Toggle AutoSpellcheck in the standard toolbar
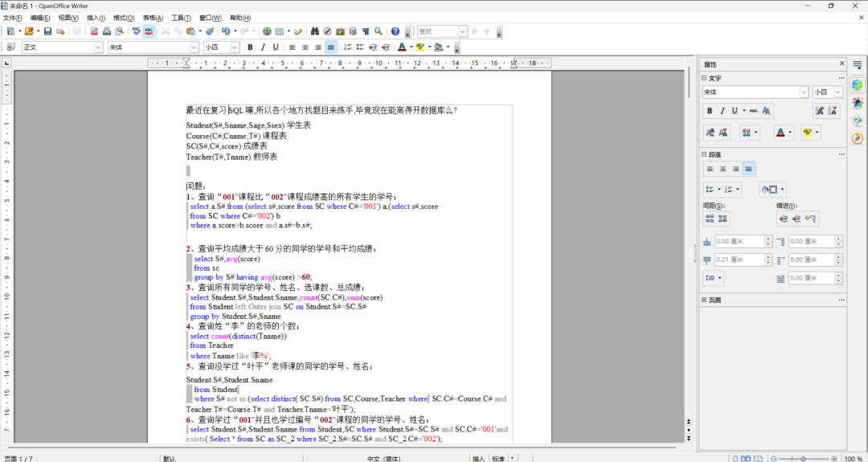This screenshot has height=462, width=868. click(149, 31)
